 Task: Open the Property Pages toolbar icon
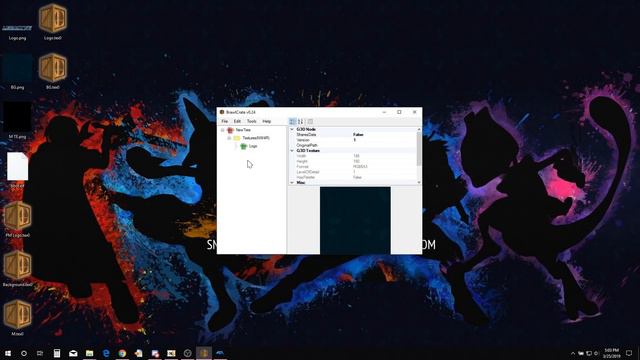click(310, 121)
